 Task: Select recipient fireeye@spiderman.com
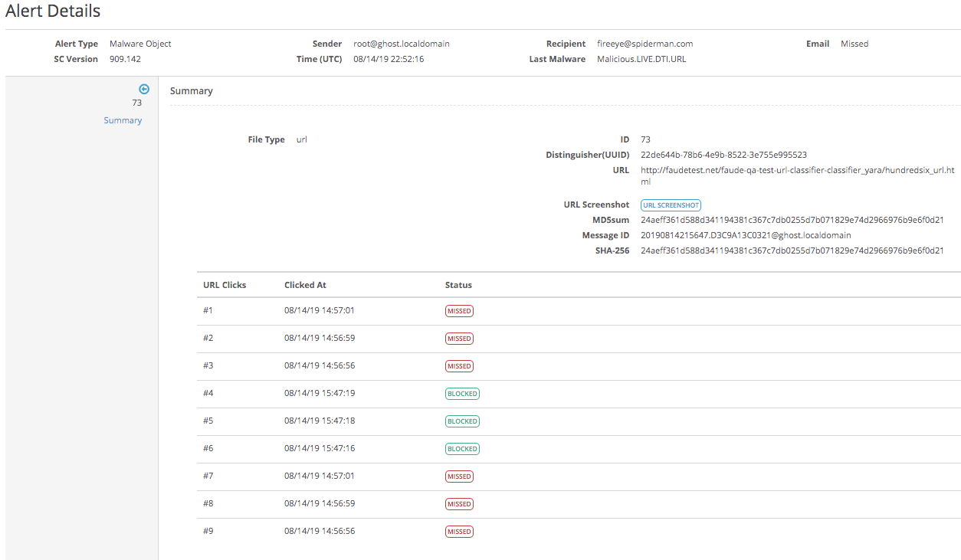tap(644, 44)
